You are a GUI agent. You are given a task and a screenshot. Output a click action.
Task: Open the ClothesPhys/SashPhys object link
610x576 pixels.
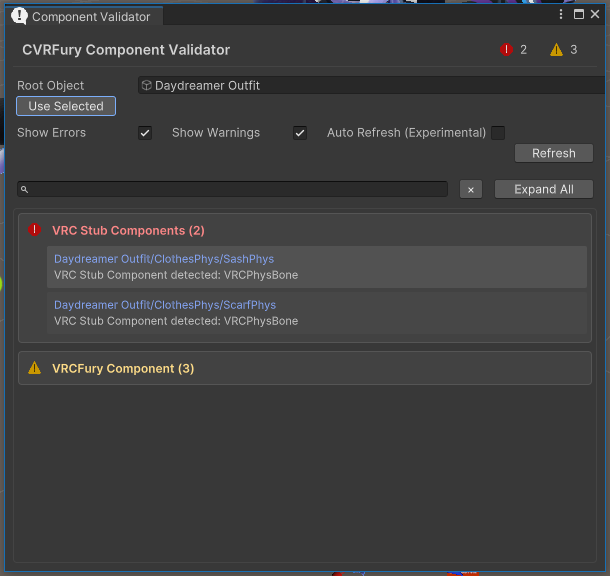point(164,259)
